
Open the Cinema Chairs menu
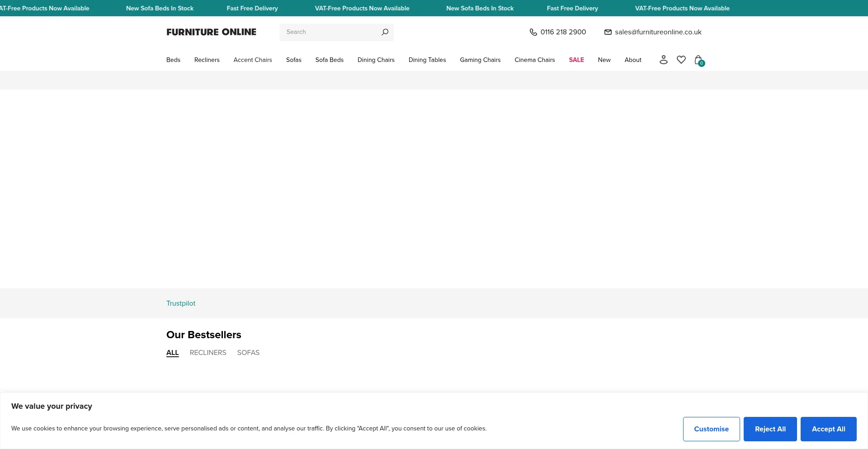534,60
